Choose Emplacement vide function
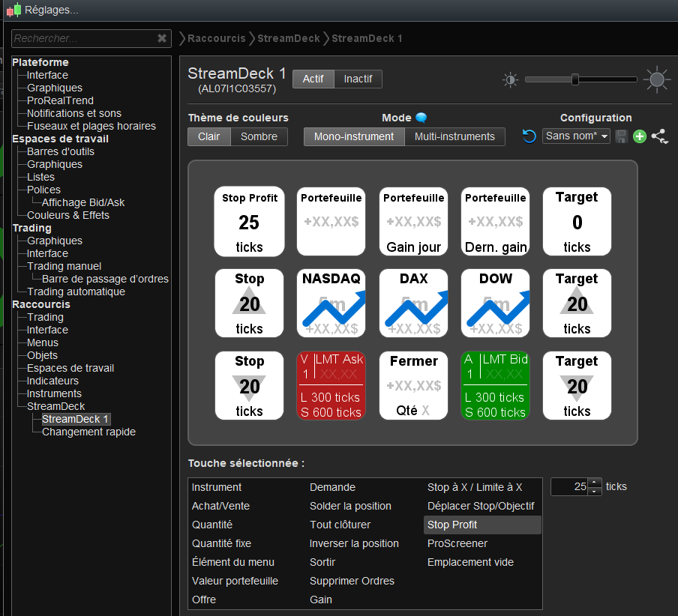The image size is (678, 616). pos(470,562)
